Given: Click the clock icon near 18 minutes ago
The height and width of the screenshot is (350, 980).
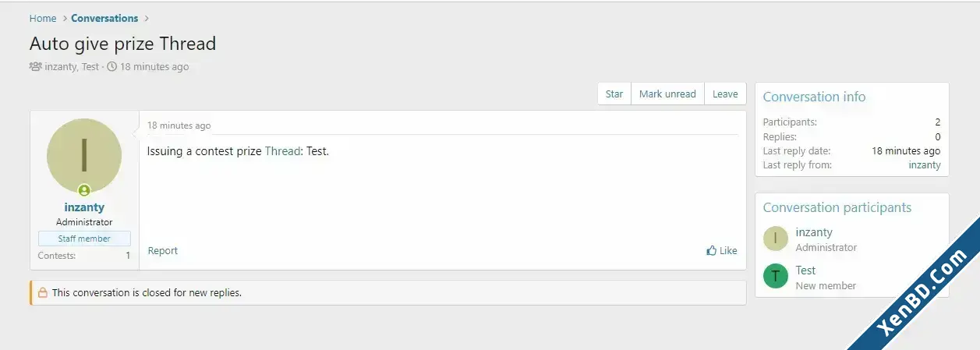Looking at the screenshot, I should pos(111,66).
